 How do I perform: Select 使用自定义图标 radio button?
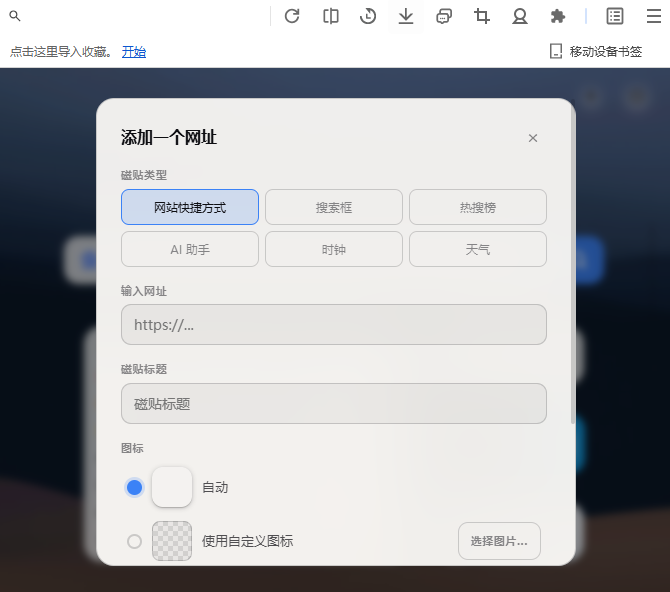coord(134,541)
